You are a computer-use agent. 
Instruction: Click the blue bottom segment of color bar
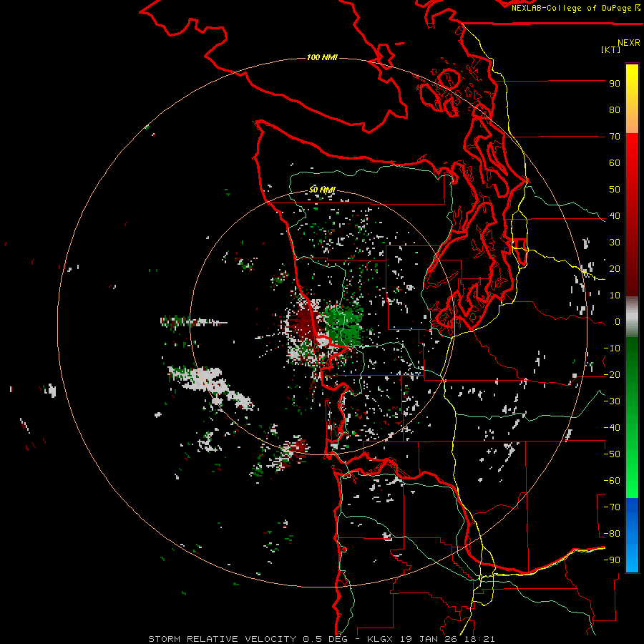coord(632,535)
